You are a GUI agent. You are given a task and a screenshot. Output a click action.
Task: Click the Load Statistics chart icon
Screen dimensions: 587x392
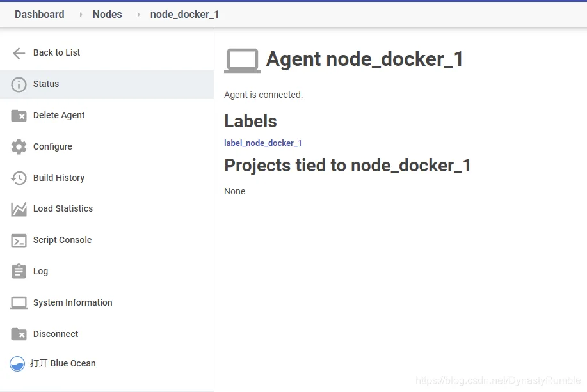19,209
